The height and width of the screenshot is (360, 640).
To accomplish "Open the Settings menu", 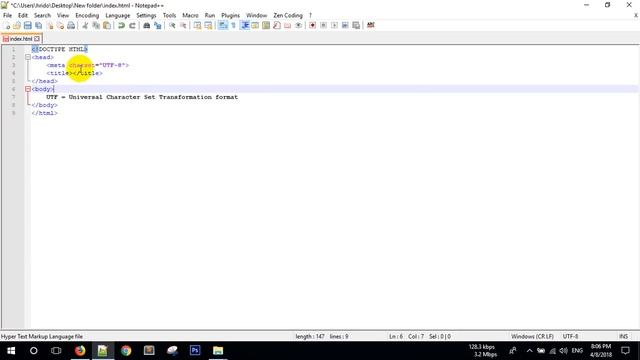I will coord(146,15).
